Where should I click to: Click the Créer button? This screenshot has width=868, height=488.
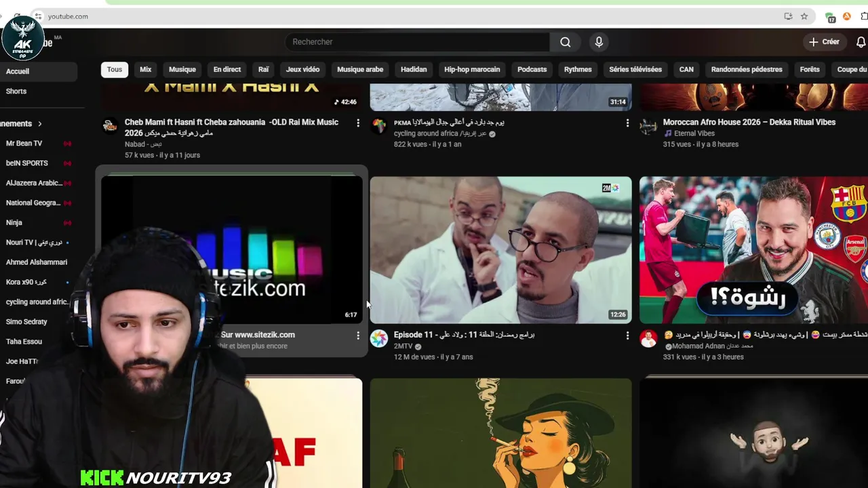825,42
